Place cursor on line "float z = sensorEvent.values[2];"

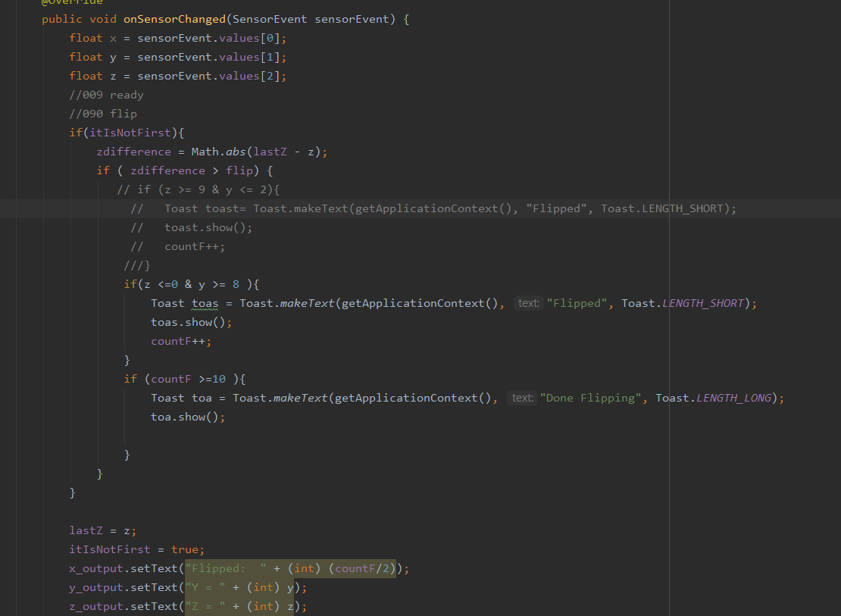click(177, 77)
